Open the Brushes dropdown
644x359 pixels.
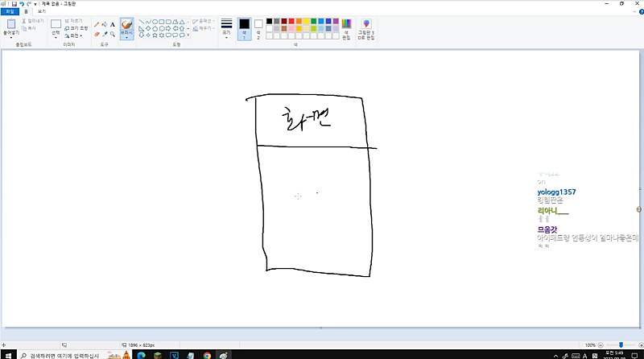(127, 30)
